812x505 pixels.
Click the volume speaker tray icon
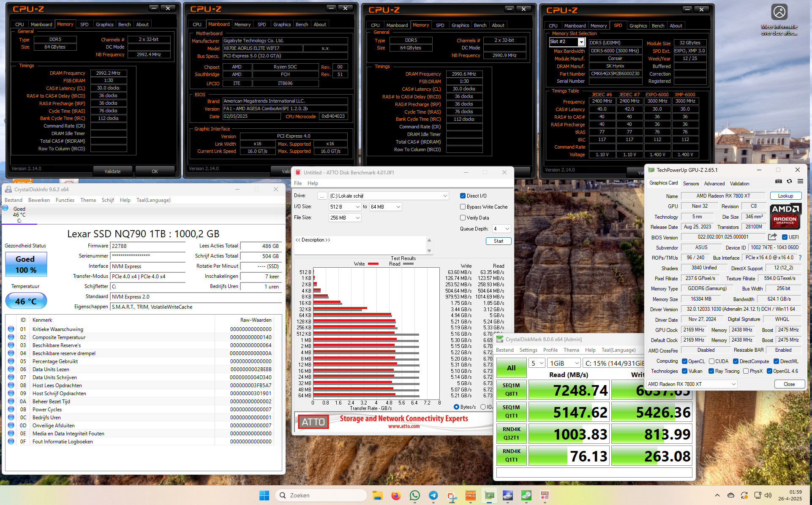click(768, 495)
